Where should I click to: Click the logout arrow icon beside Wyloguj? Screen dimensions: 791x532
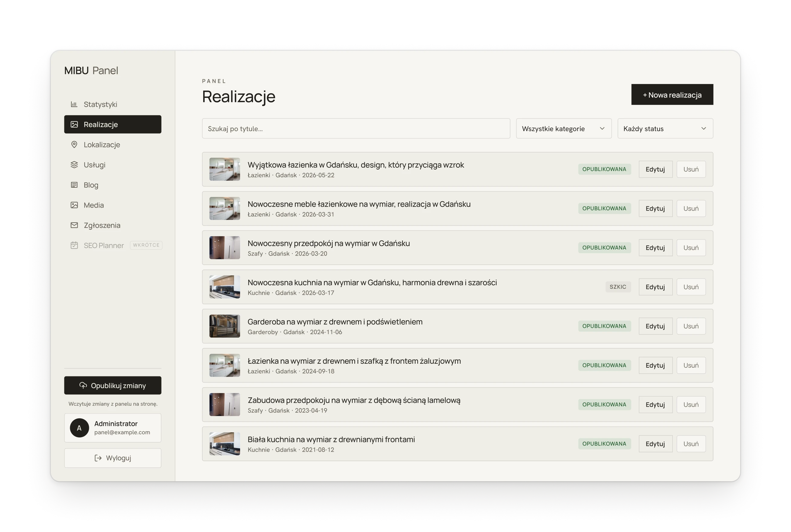tap(98, 458)
